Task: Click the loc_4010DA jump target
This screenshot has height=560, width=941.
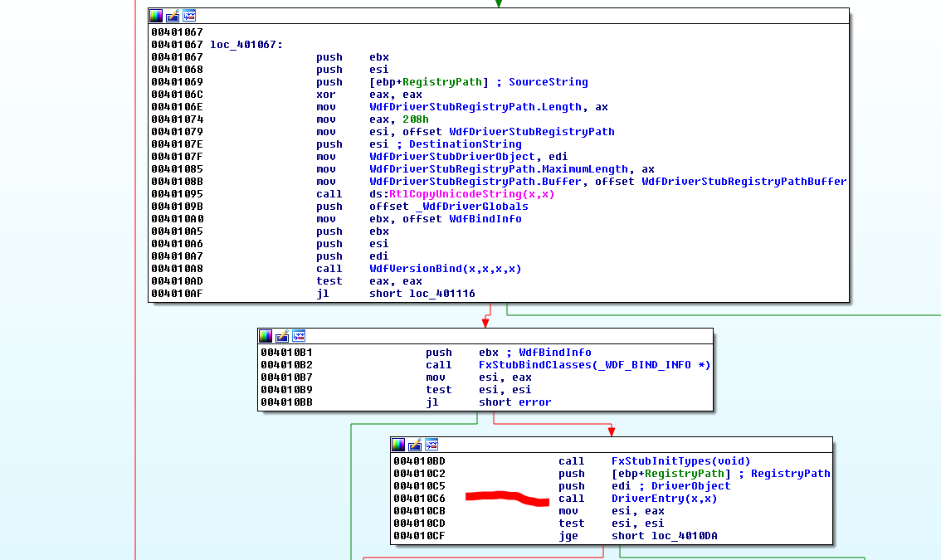Action: pos(684,536)
